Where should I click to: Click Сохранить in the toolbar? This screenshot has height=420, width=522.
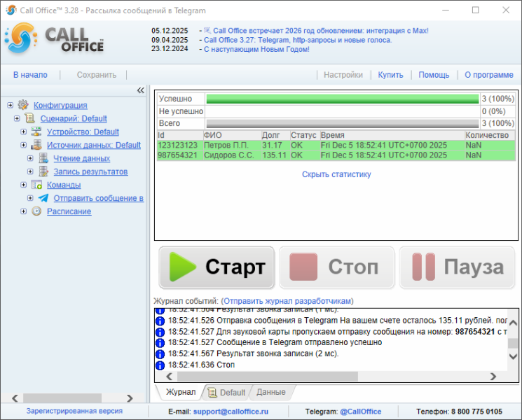coord(97,75)
